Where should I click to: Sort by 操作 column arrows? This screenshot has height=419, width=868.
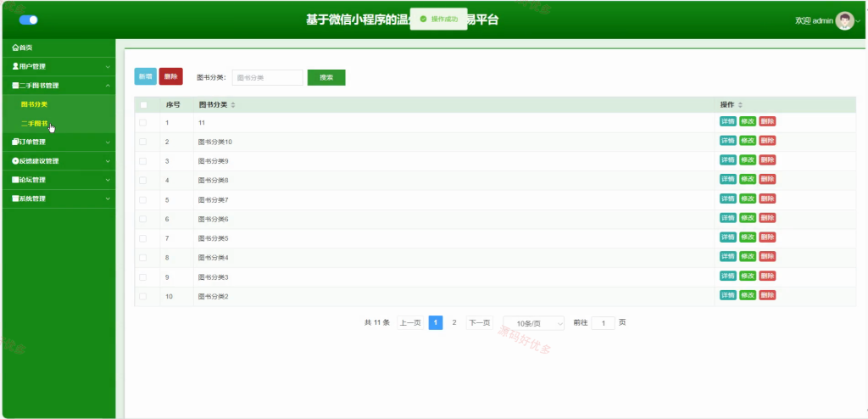pos(740,105)
